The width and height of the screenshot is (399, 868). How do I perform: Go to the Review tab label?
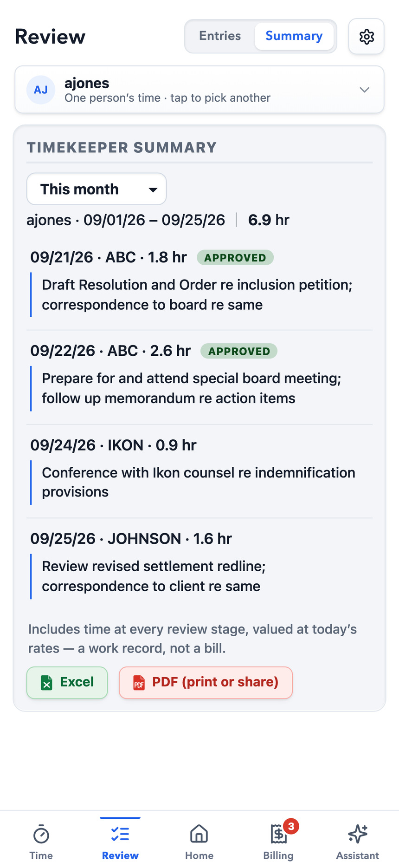click(x=120, y=855)
